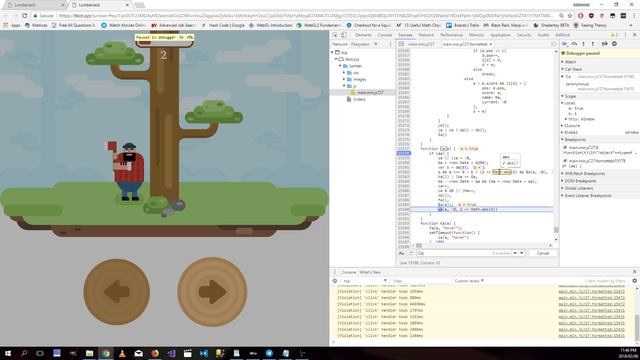The height and width of the screenshot is (360, 640).
Task: Click the Pause on exceptions icon
Action: 614,44
